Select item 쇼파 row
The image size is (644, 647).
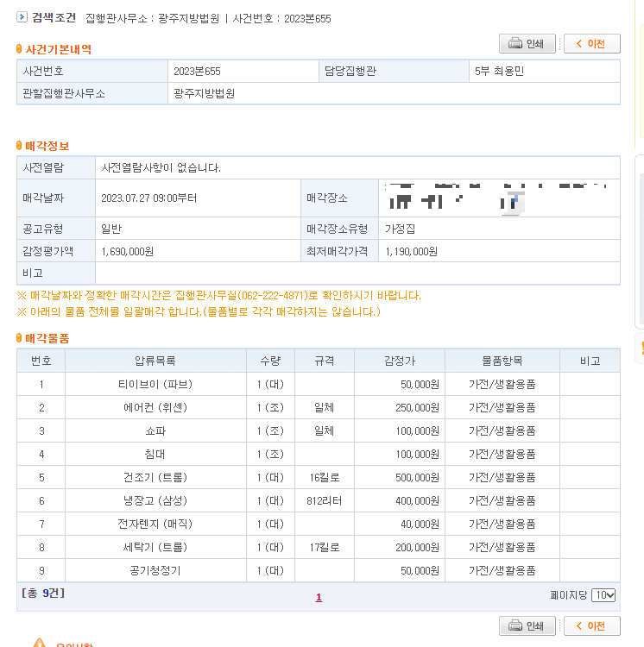click(x=319, y=430)
